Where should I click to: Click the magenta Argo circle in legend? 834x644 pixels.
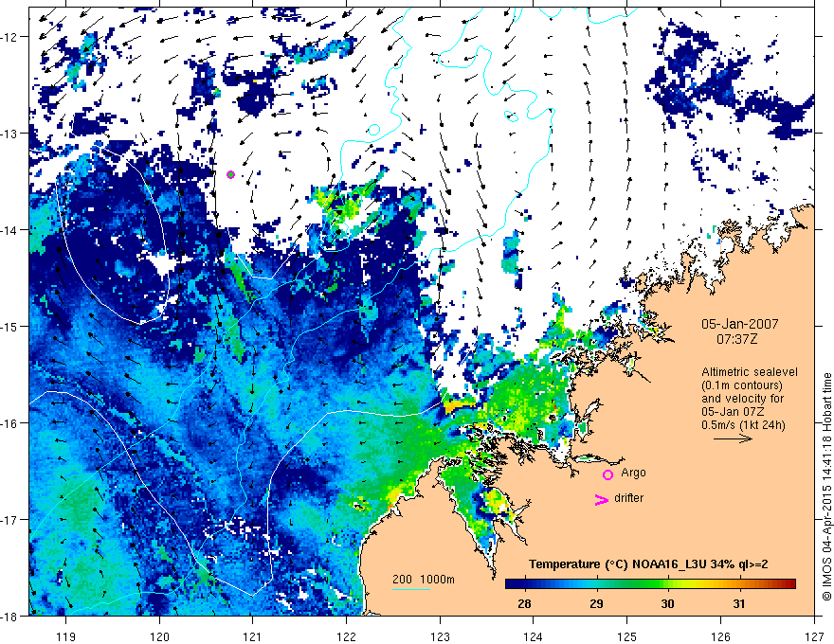[x=607, y=474]
